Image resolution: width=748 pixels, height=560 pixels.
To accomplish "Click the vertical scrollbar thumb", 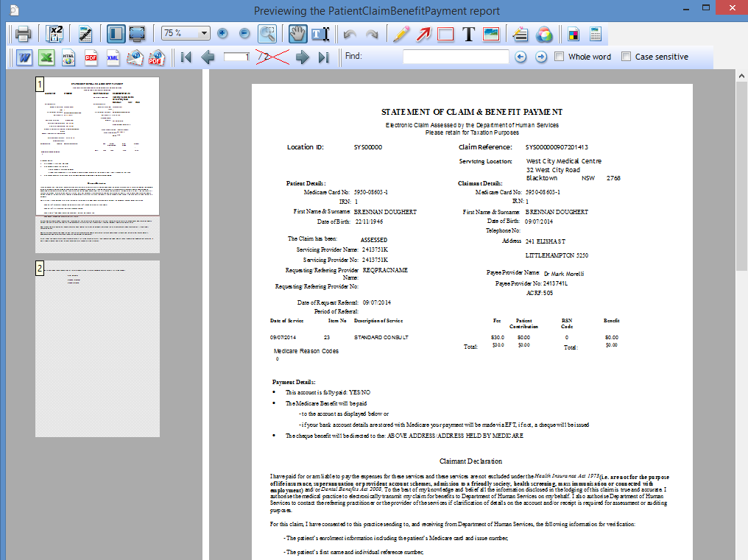I will [741, 176].
